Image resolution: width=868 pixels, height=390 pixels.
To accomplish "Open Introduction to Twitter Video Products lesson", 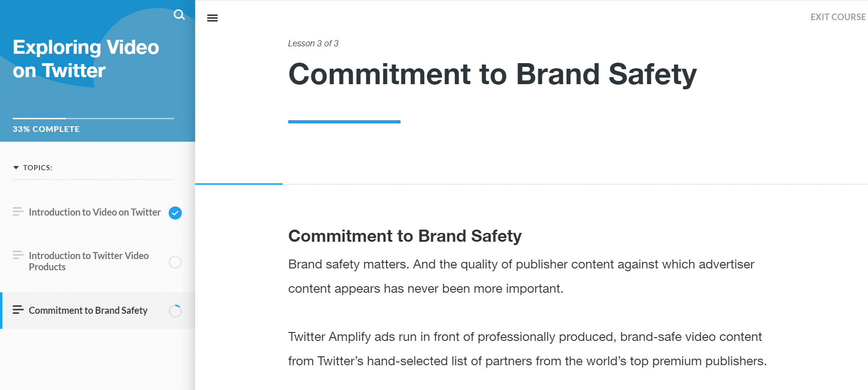I will click(89, 261).
